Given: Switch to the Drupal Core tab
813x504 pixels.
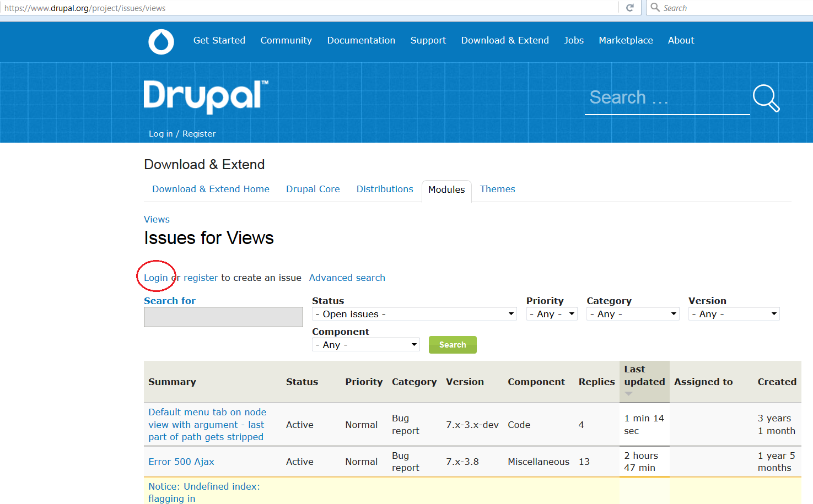Looking at the screenshot, I should click(x=313, y=189).
